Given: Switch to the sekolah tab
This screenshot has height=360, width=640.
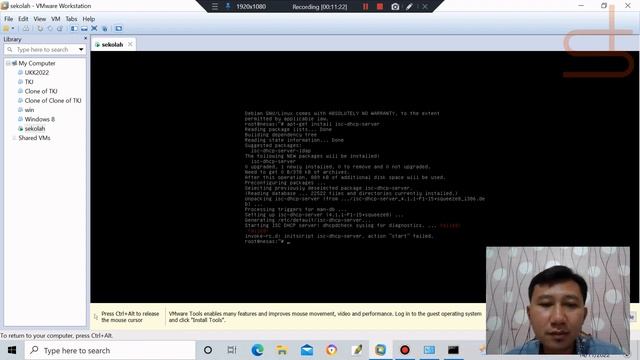Looking at the screenshot, I should [x=112, y=44].
